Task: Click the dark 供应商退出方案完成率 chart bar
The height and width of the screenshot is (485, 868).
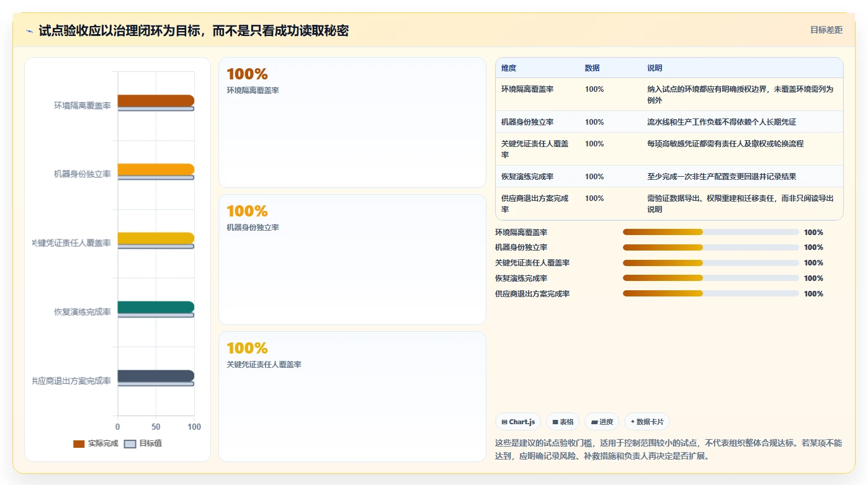Action: click(156, 376)
